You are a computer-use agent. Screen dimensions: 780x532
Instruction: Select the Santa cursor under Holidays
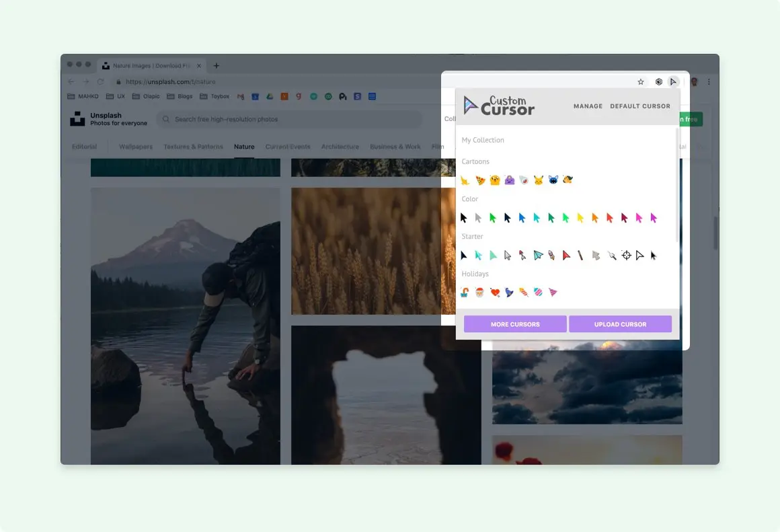point(479,292)
